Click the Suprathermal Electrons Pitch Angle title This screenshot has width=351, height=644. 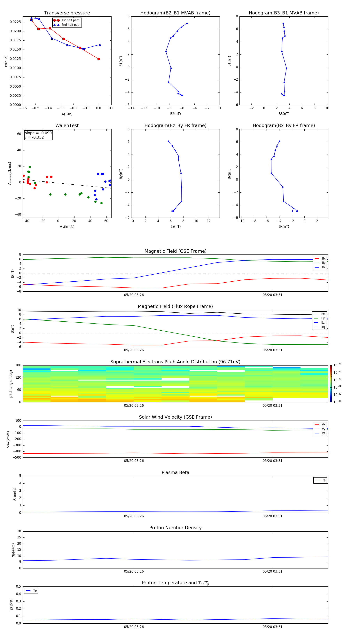tap(175, 362)
